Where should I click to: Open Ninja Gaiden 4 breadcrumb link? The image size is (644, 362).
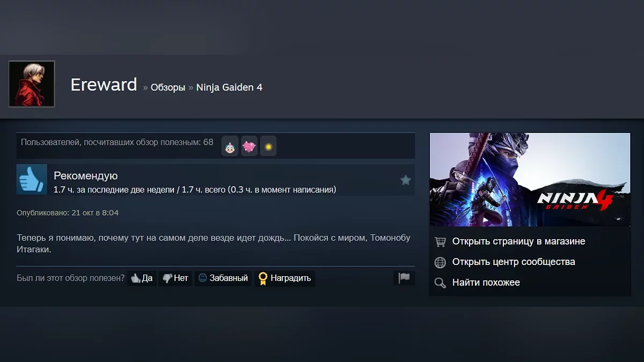tap(229, 87)
